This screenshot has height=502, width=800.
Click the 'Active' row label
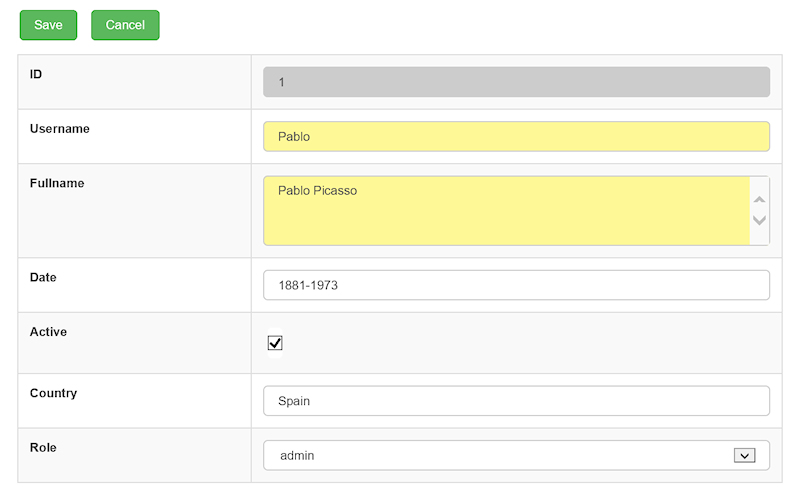click(x=48, y=331)
